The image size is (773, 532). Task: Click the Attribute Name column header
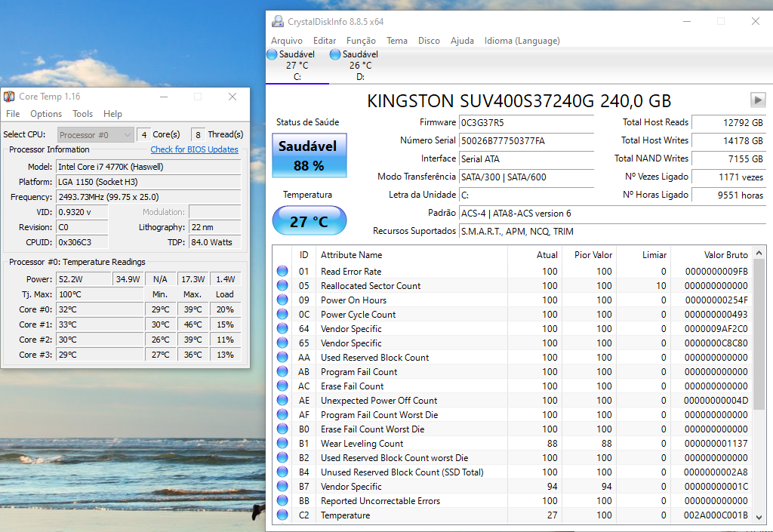pyautogui.click(x=411, y=254)
